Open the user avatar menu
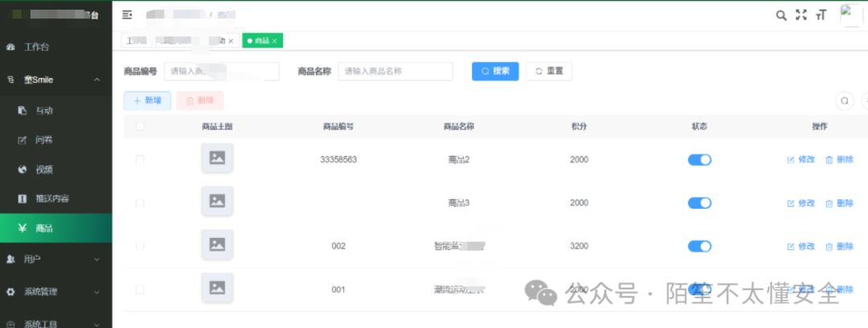The width and height of the screenshot is (868, 328). [x=851, y=15]
